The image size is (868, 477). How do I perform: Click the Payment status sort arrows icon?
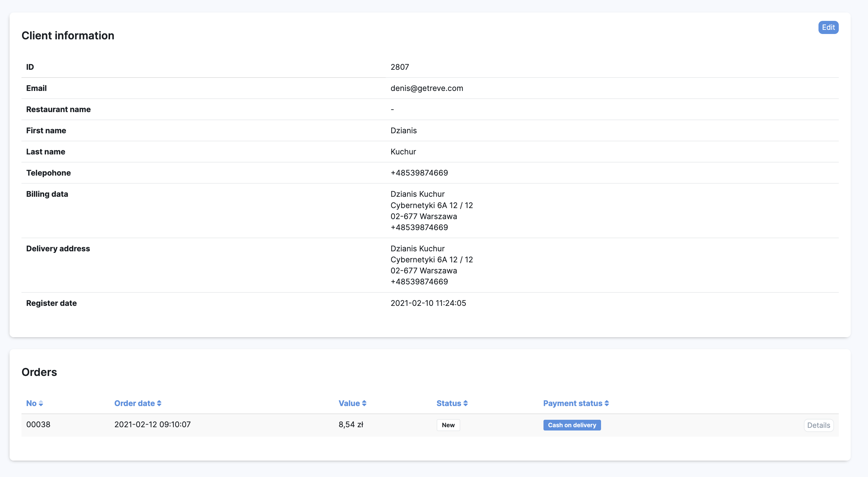(x=607, y=403)
